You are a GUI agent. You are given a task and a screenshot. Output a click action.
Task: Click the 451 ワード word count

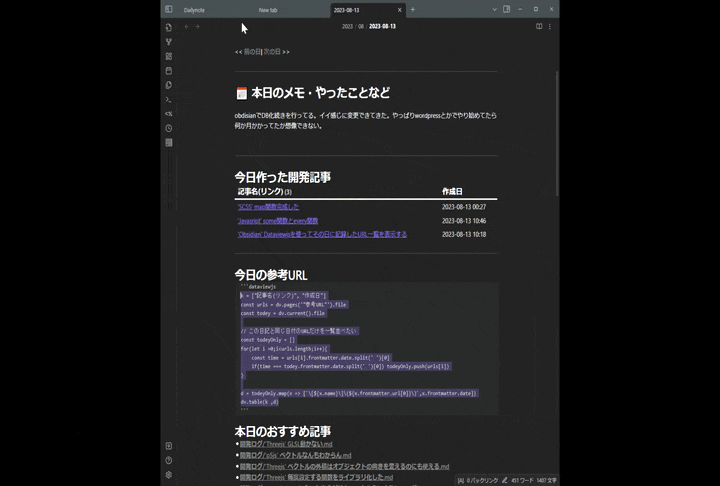(x=522, y=480)
